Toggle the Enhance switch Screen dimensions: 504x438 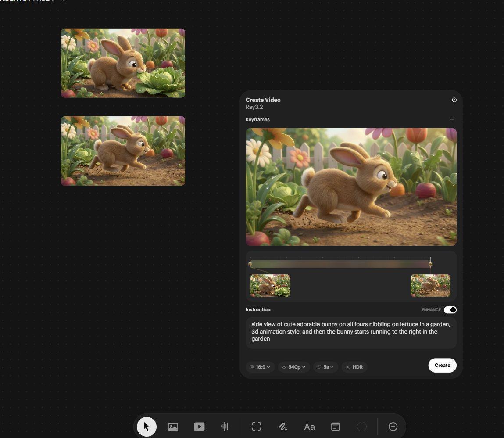pyautogui.click(x=450, y=310)
